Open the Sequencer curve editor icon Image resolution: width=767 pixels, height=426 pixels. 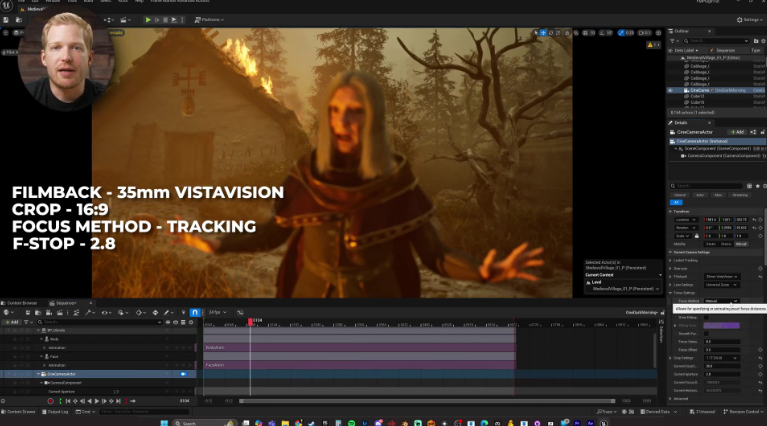[240, 313]
